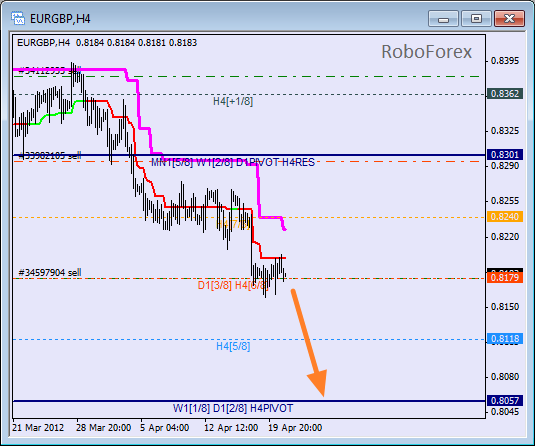Click the 0.8255 price scale value
The height and width of the screenshot is (446, 535).
tap(505, 201)
